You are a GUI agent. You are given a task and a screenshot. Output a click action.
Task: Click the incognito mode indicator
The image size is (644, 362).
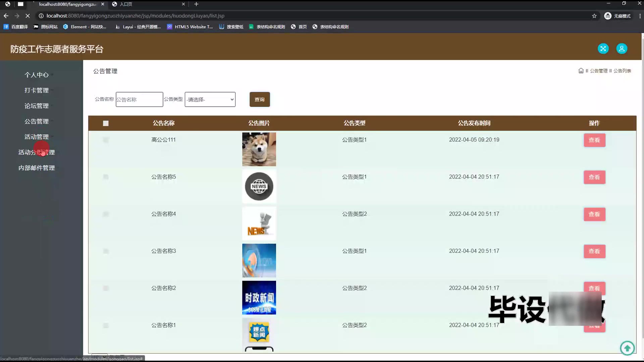pyautogui.click(x=618, y=16)
